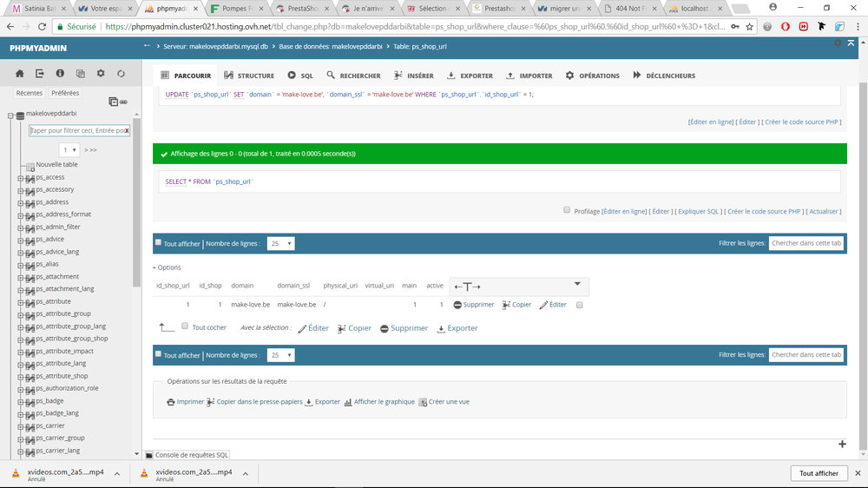Select the row checkbox for make-love.be

click(580, 305)
